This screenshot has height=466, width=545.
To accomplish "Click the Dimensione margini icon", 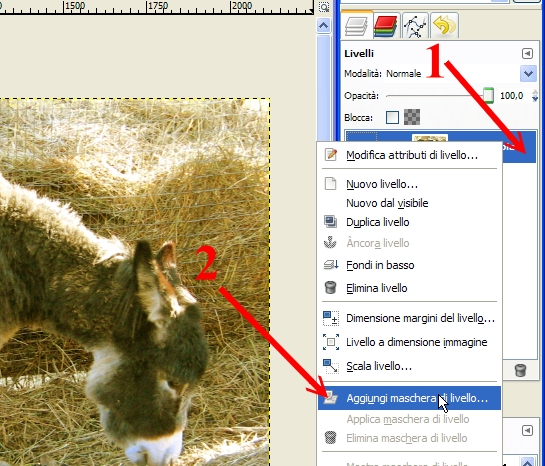I will (x=331, y=318).
